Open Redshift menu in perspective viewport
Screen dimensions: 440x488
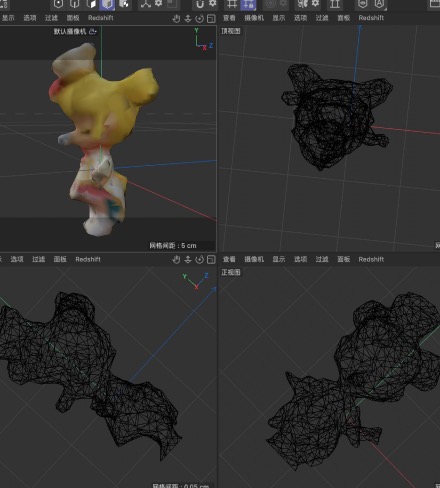[101, 18]
